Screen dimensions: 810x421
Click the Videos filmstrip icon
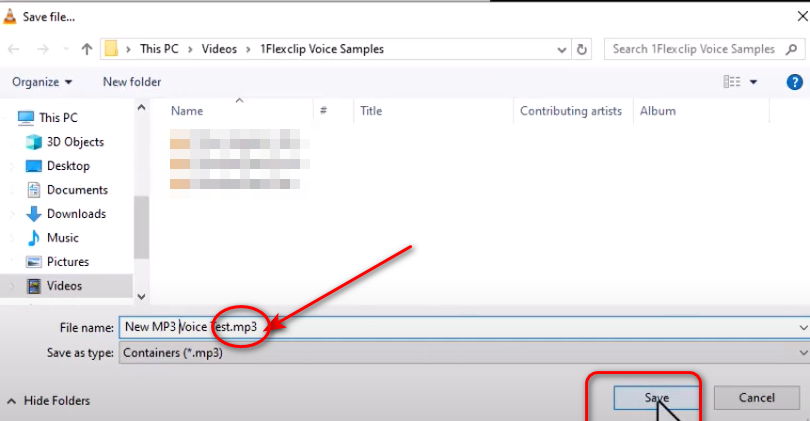[34, 286]
